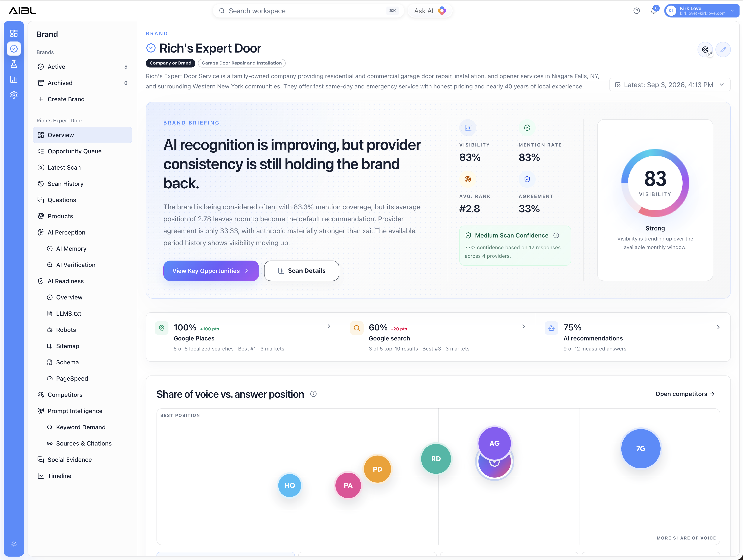Image resolution: width=743 pixels, height=560 pixels.
Task: Open the settings gear in left rail
Action: tap(14, 95)
